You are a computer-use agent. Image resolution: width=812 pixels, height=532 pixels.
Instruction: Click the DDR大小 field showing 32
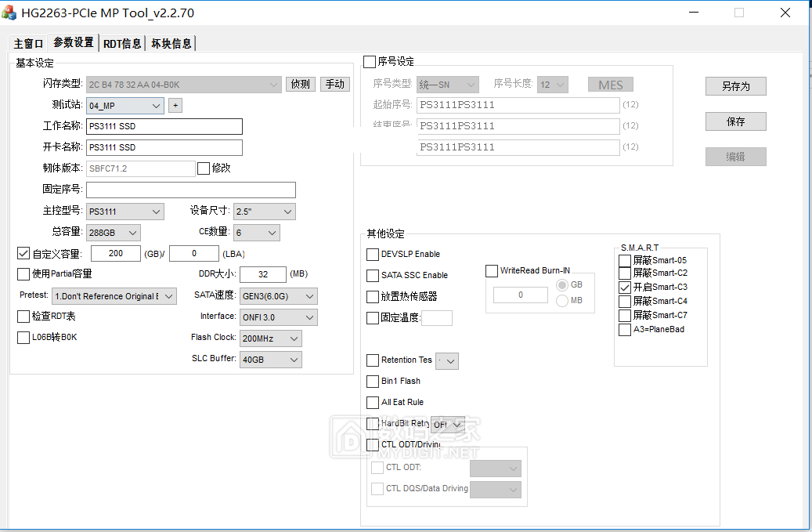click(x=262, y=274)
